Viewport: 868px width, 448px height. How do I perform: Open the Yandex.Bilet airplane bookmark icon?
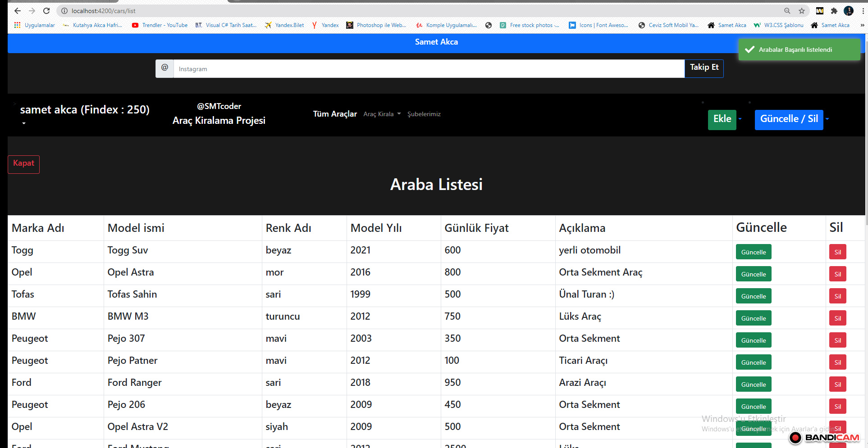point(268,25)
